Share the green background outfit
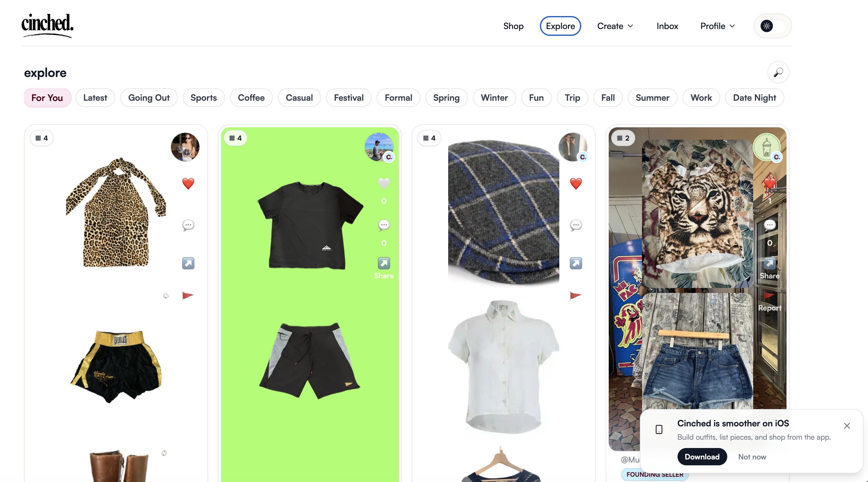This screenshot has height=482, width=868. point(384,268)
